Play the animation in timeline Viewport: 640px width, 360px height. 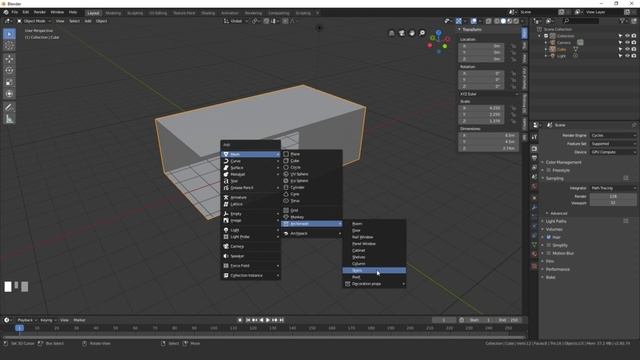point(268,320)
